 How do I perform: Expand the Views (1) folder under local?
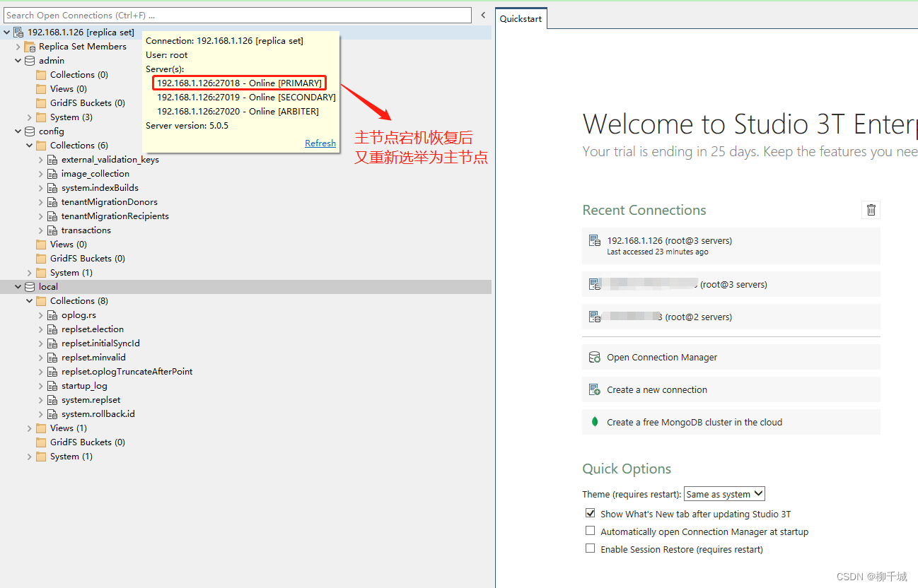pos(30,428)
